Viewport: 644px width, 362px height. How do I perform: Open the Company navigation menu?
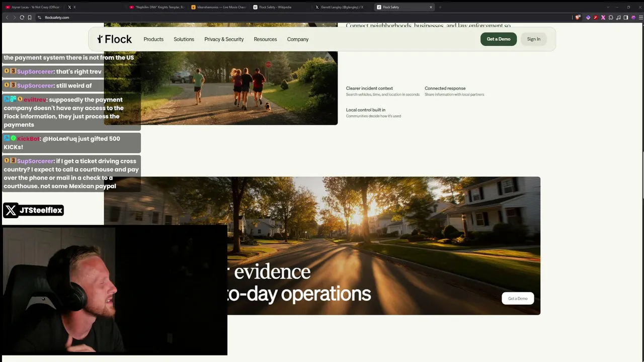pyautogui.click(x=298, y=39)
